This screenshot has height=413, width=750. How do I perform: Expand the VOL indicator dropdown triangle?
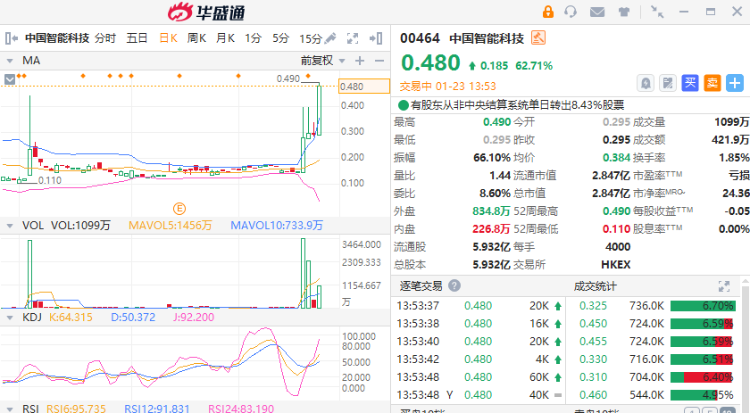(10, 225)
